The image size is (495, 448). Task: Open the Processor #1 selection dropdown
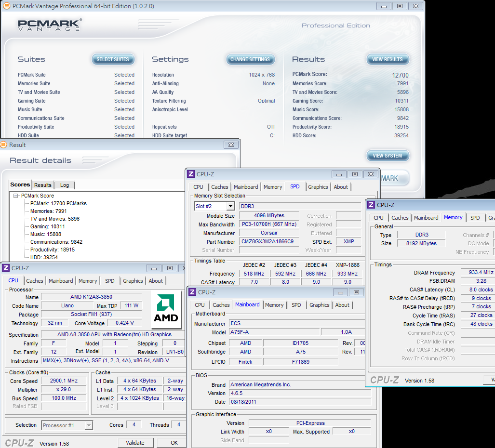(x=89, y=425)
